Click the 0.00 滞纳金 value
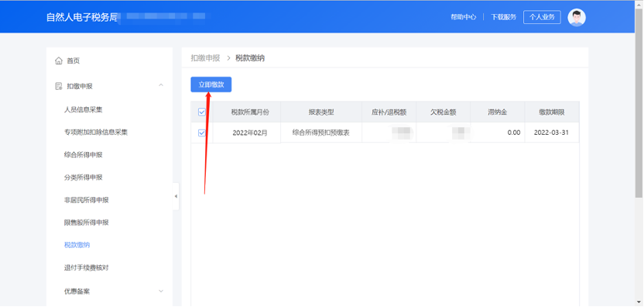Image resolution: width=644 pixels, height=307 pixels. pyautogui.click(x=514, y=133)
